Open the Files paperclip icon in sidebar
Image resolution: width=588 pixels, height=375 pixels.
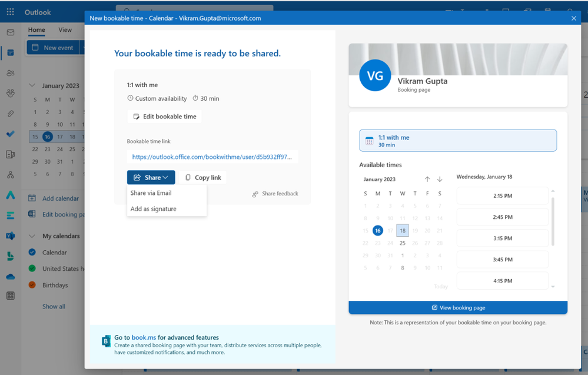click(11, 113)
